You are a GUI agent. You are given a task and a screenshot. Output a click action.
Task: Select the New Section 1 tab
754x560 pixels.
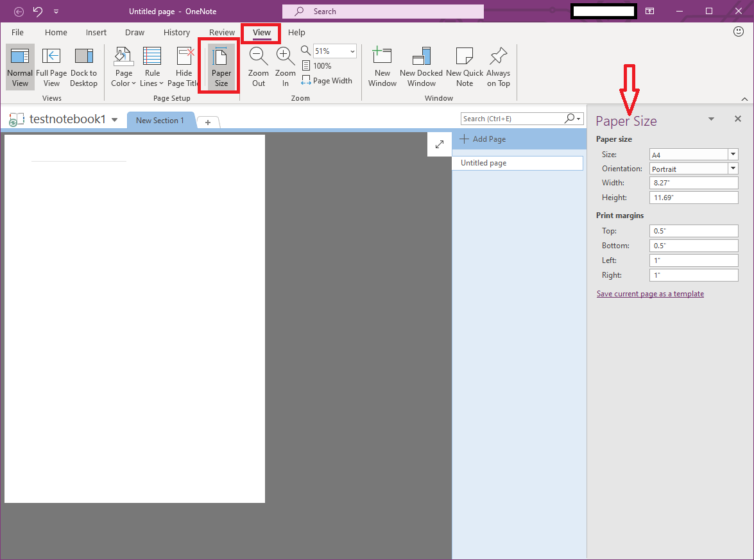(x=160, y=120)
